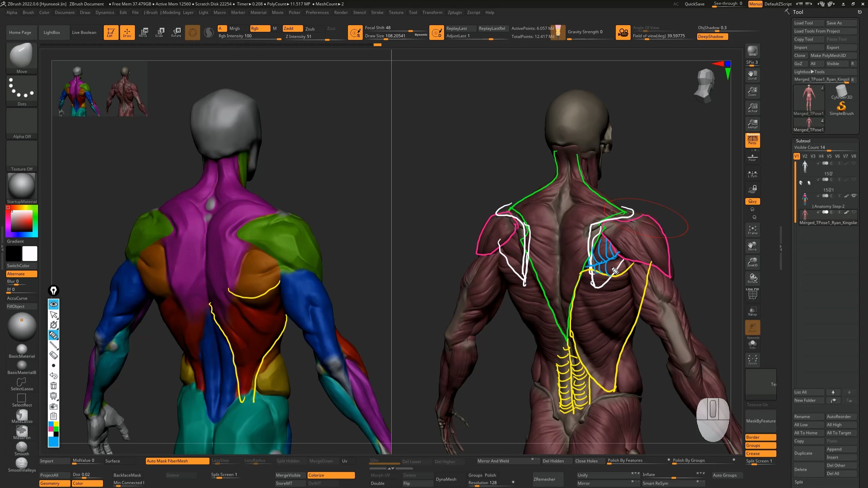This screenshot has height=488, width=868.
Task: Click the Rotate transform tool icon
Action: coord(176,32)
